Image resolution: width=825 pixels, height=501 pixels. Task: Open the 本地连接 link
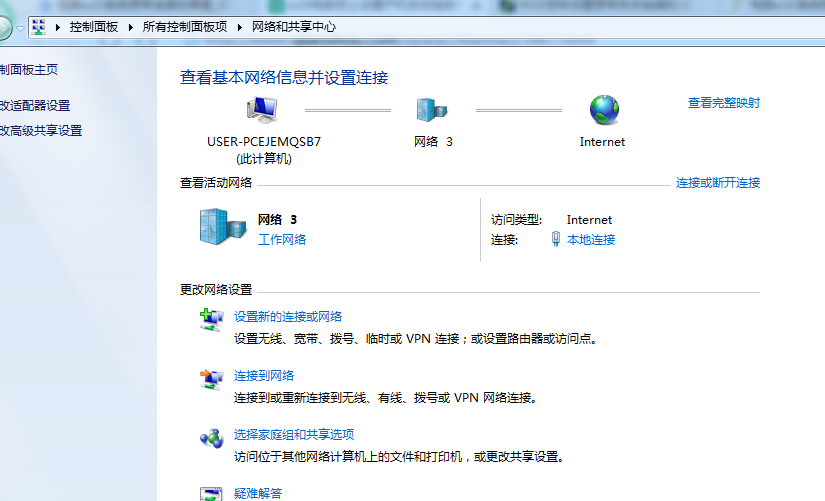point(591,239)
